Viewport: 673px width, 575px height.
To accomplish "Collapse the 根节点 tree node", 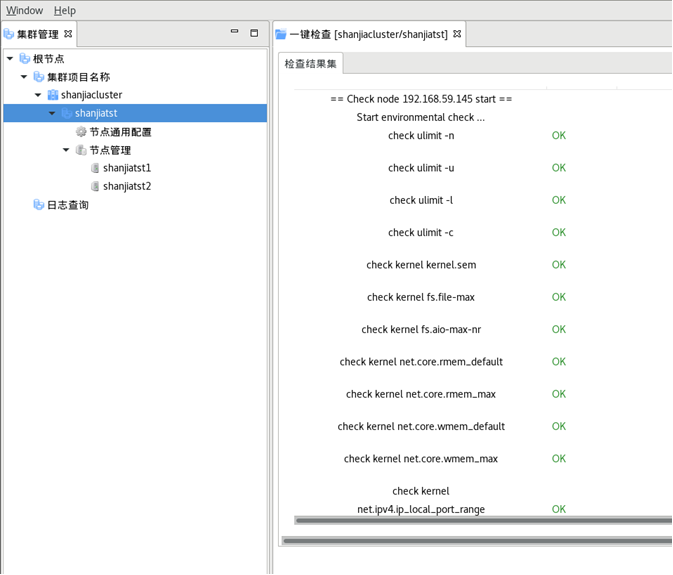I will click(x=11, y=59).
